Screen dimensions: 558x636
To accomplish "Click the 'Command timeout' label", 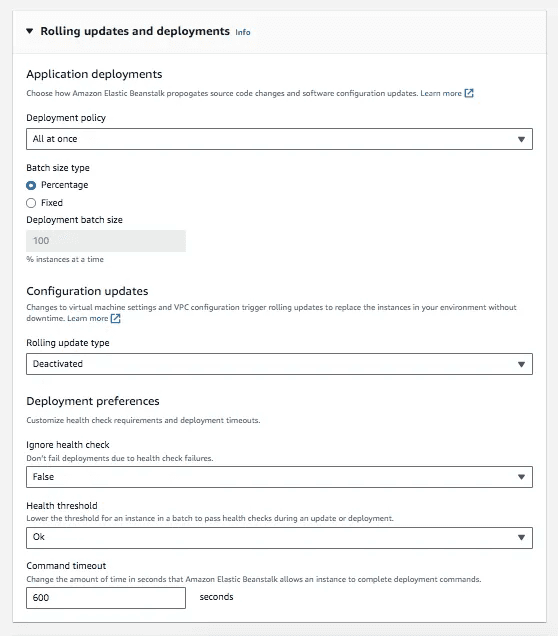I will click(x=66, y=566).
